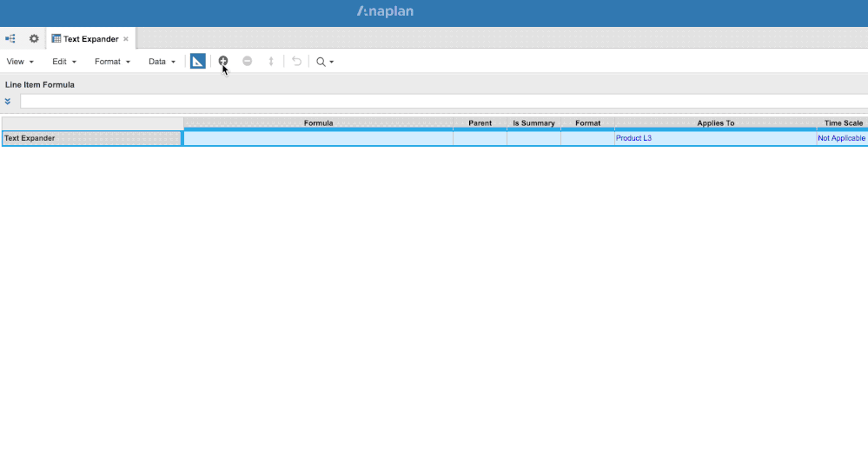
Task: Click the Format cell of Text Expander
Action: [x=588, y=138]
